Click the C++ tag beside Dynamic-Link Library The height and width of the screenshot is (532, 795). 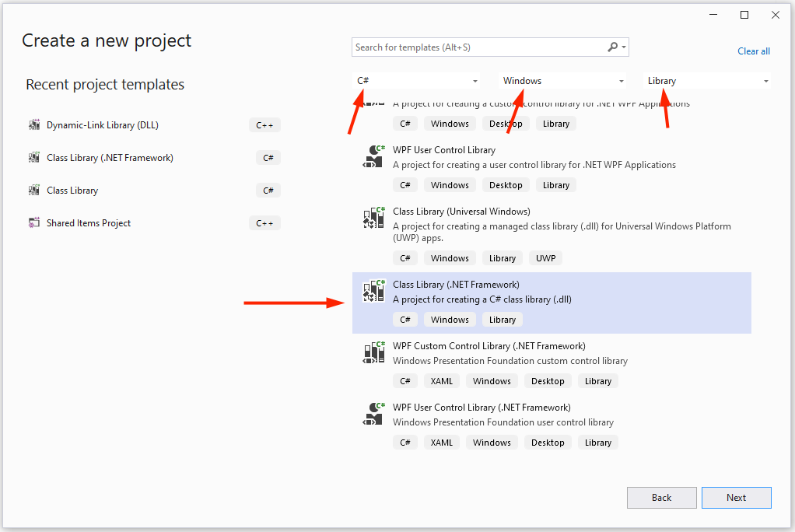coord(264,125)
